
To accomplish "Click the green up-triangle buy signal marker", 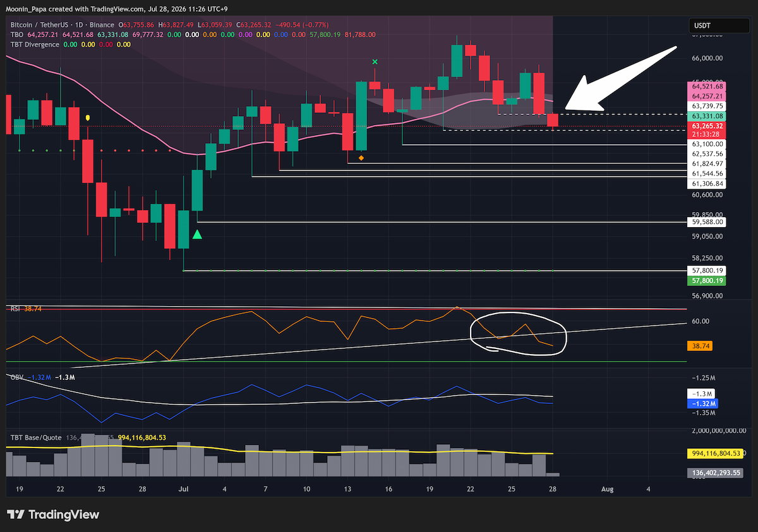I will click(x=197, y=234).
